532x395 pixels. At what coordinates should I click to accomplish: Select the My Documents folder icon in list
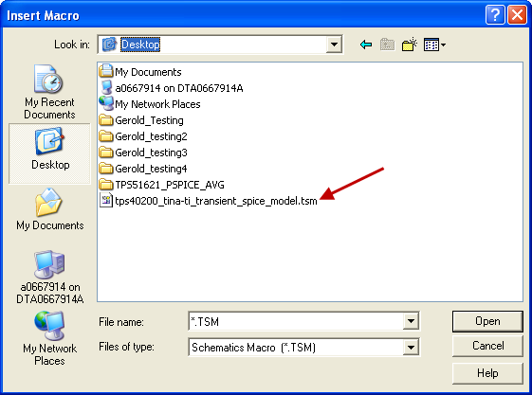coord(106,71)
